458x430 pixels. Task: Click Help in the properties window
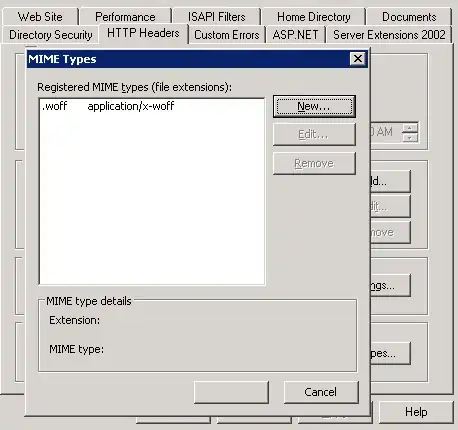pos(416,412)
